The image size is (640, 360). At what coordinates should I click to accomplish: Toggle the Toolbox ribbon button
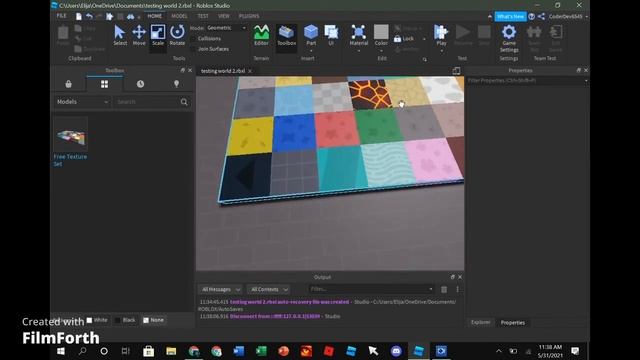tap(287, 35)
